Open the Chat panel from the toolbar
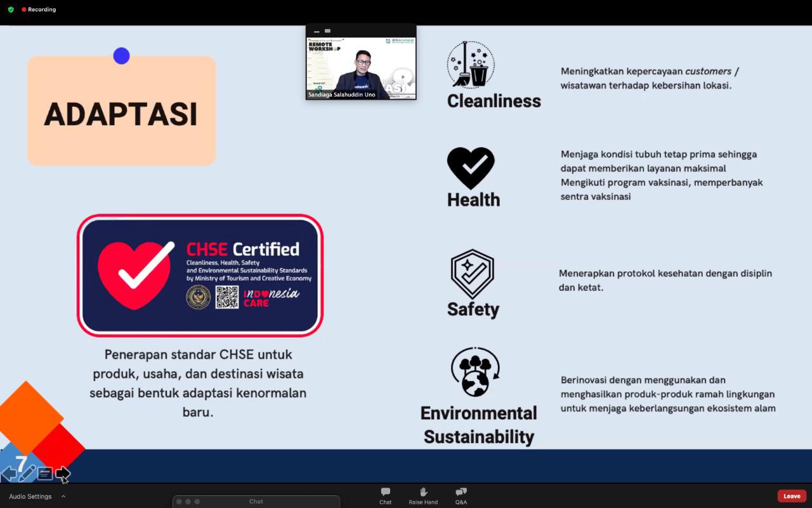 tap(385, 495)
